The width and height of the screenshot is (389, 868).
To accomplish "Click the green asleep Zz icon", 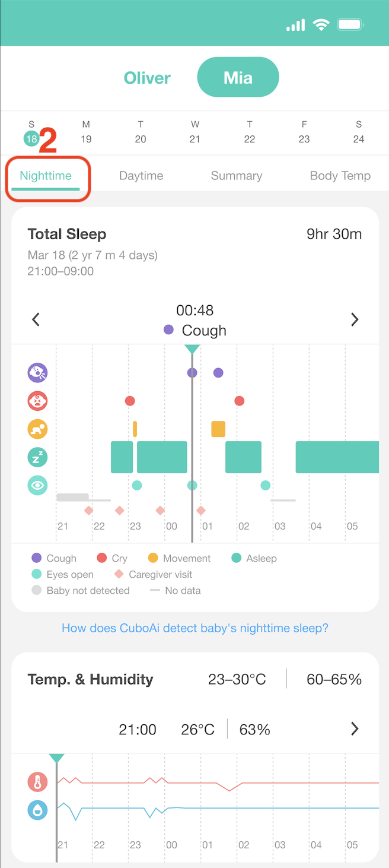I will point(37,457).
